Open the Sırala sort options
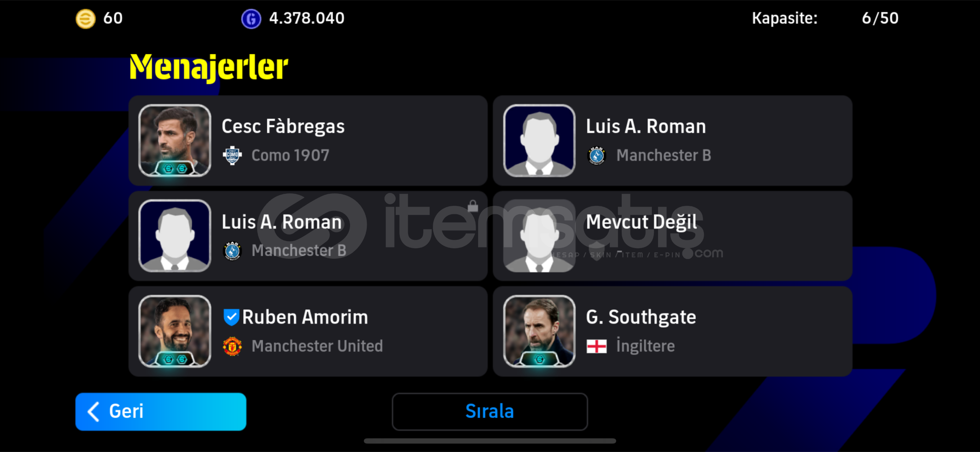Screen dimensions: 980x452 point(490,411)
